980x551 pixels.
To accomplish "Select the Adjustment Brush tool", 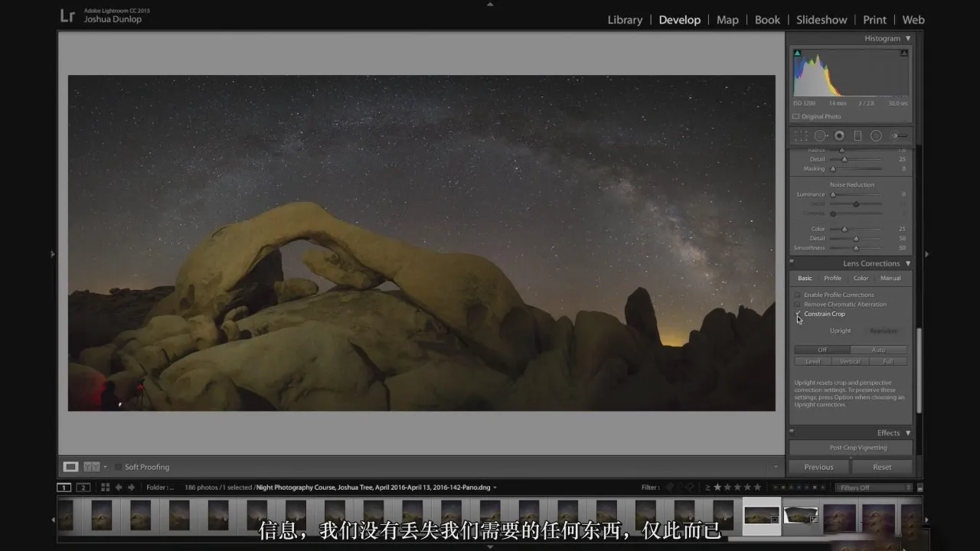I will click(x=898, y=135).
